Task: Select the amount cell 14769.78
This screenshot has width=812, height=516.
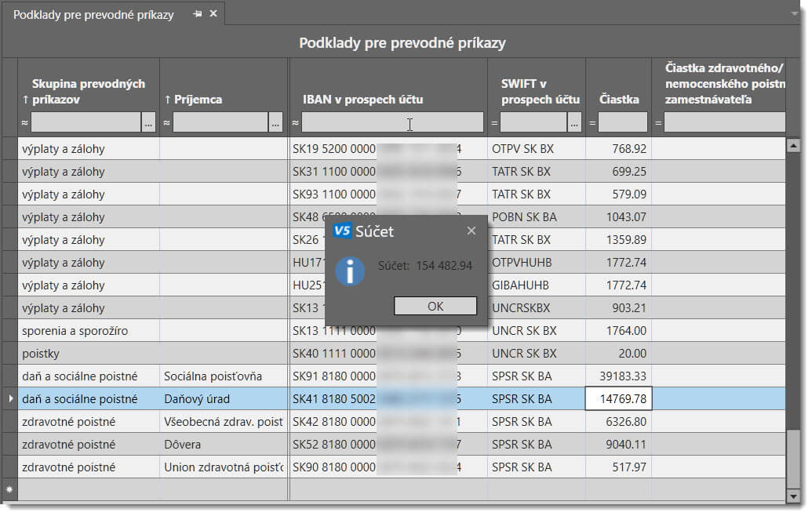Action: [x=618, y=398]
